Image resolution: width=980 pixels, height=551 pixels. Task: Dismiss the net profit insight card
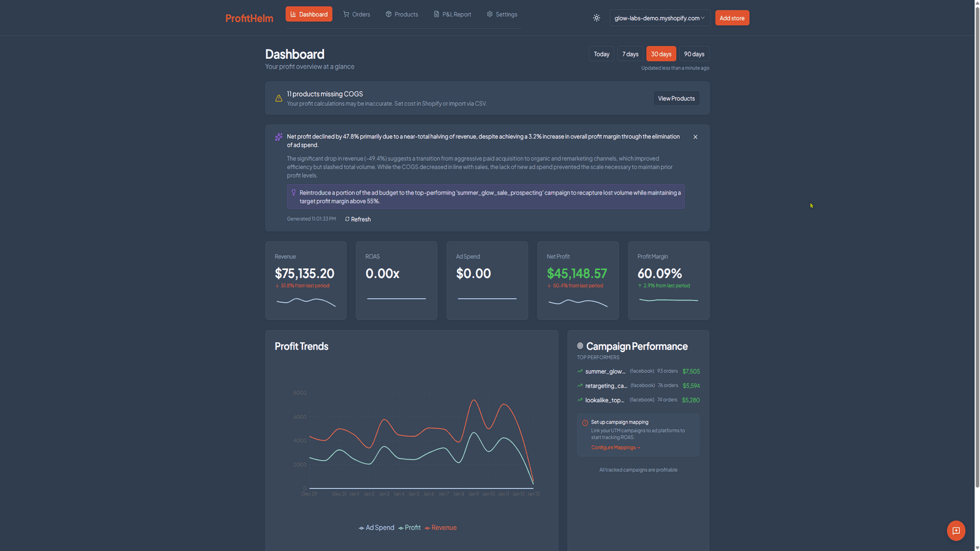point(695,137)
